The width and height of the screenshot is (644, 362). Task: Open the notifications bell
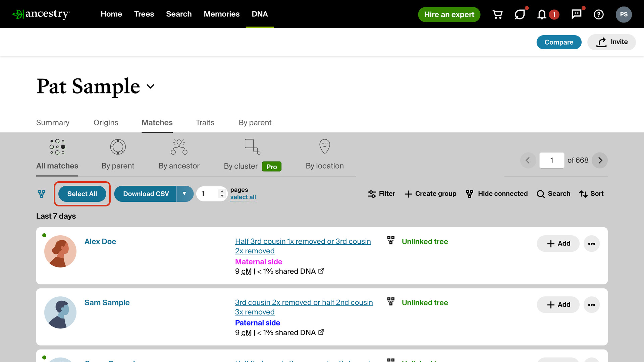[542, 14]
